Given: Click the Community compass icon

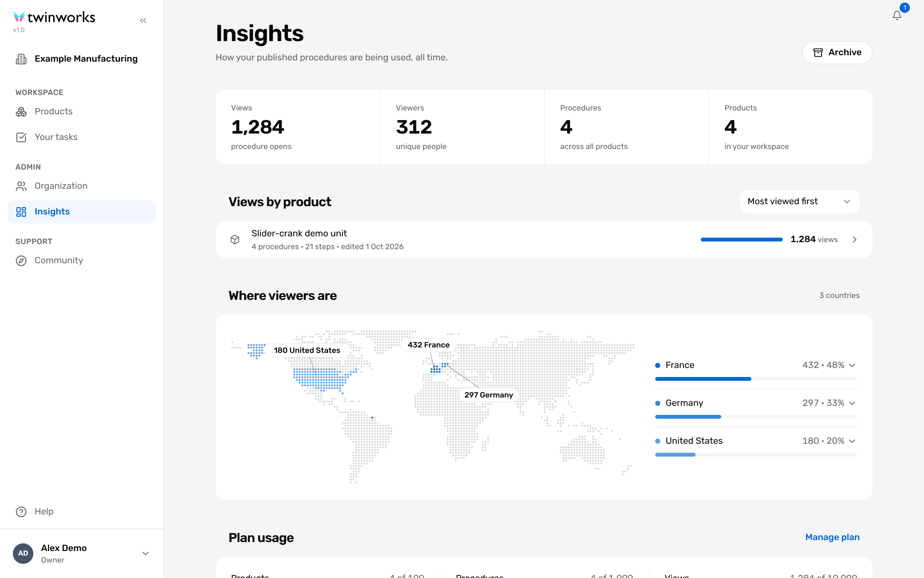Looking at the screenshot, I should [21, 261].
